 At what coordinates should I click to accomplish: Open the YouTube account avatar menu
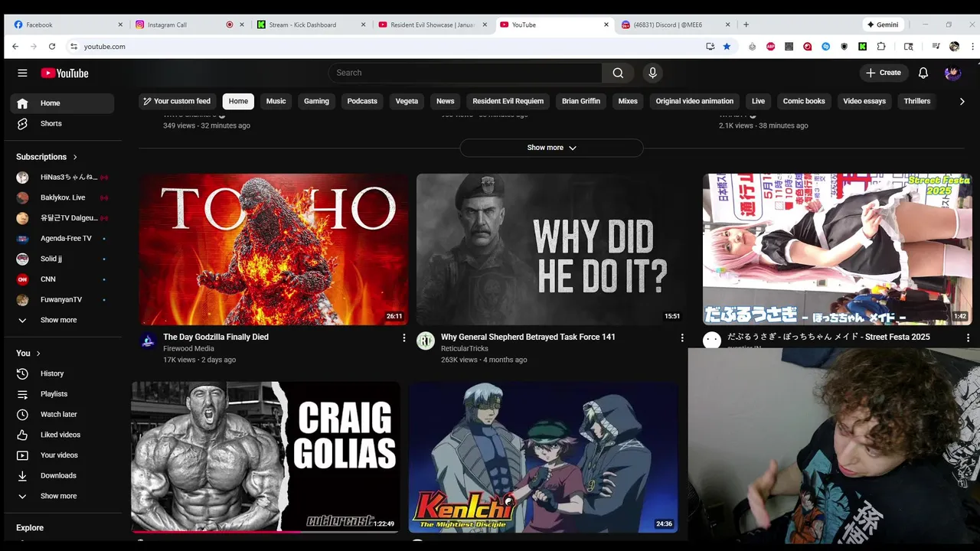pyautogui.click(x=952, y=73)
